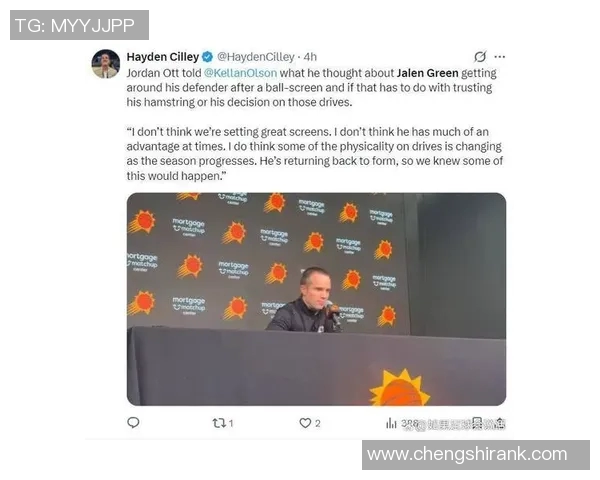Click the bookmark icon near view count
Screen dimensions: 600x480
(477, 423)
